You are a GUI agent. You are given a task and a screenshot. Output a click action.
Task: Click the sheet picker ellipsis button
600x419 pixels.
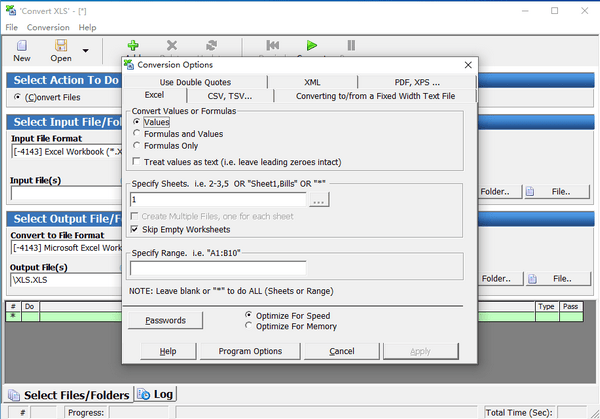pyautogui.click(x=319, y=200)
